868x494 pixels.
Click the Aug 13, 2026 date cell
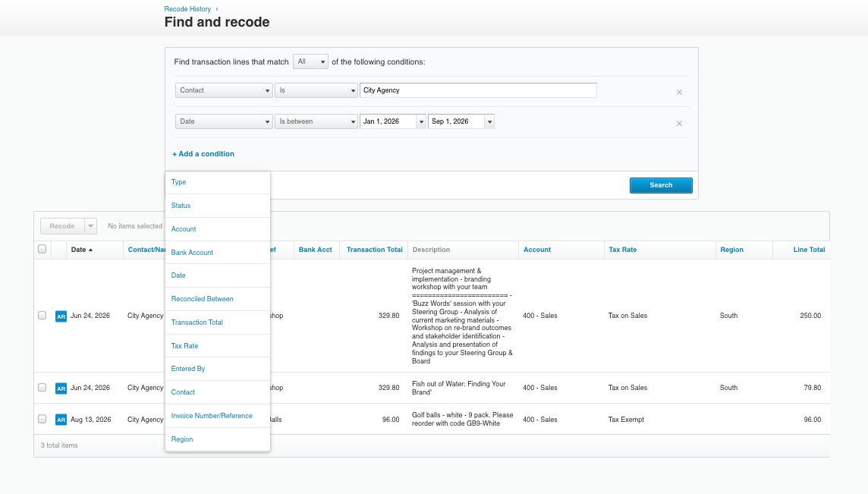91,420
